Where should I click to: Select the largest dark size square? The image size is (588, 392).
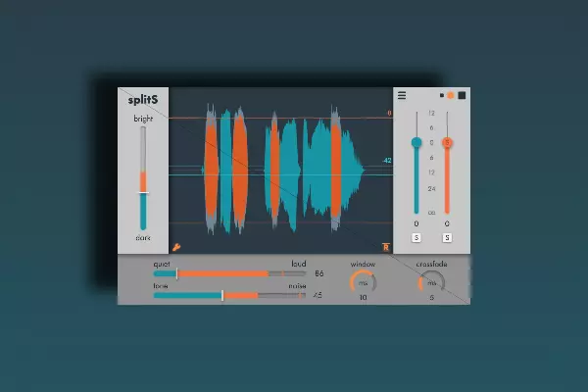[x=462, y=96]
